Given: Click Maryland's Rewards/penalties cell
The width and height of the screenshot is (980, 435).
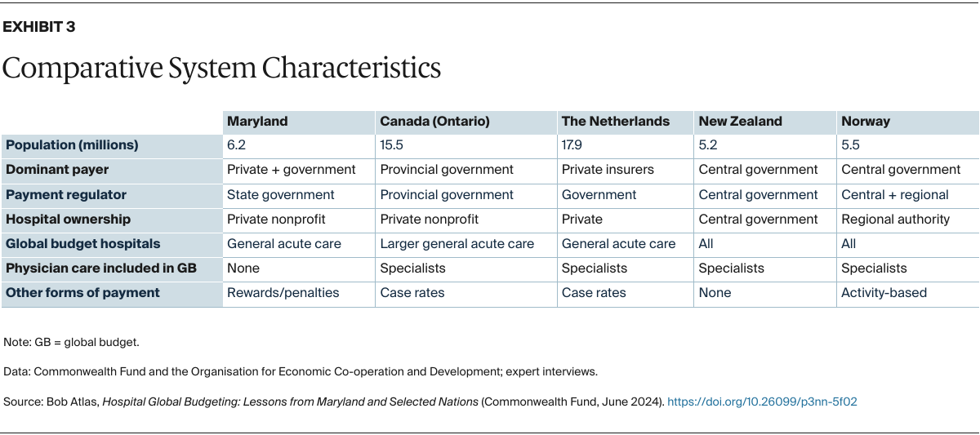Looking at the screenshot, I should point(283,292).
